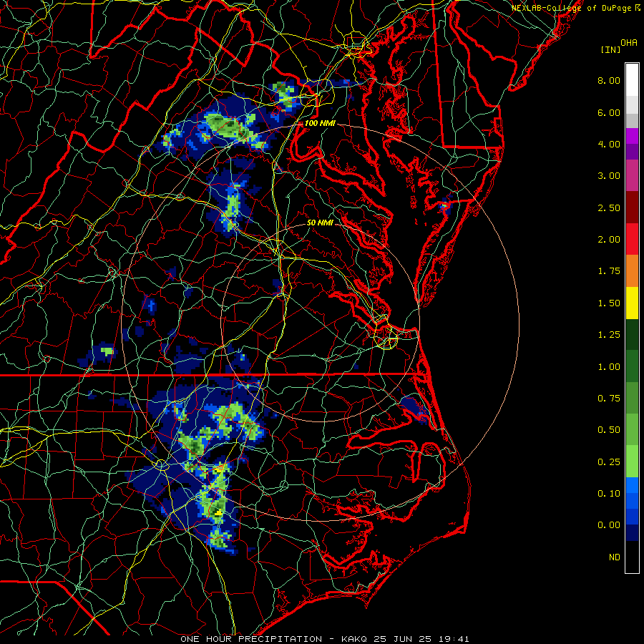Click the '3.00' legend value
The width and height of the screenshot is (644, 644).
point(609,176)
